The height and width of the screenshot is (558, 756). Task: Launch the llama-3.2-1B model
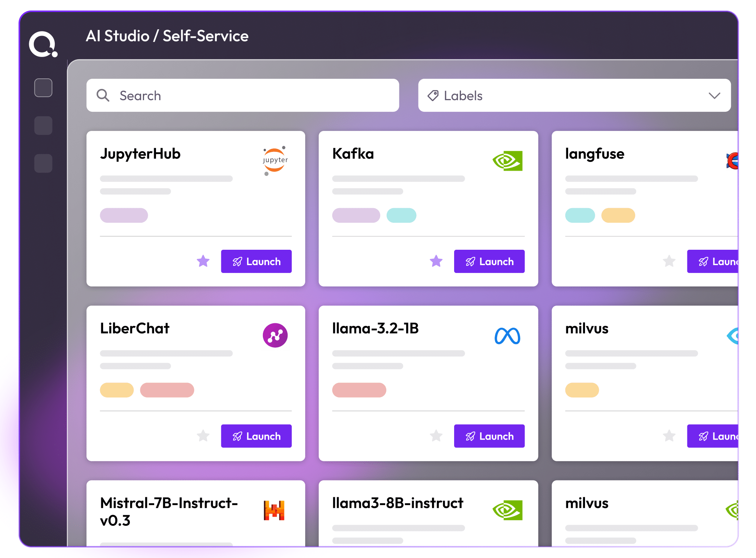coord(489,436)
